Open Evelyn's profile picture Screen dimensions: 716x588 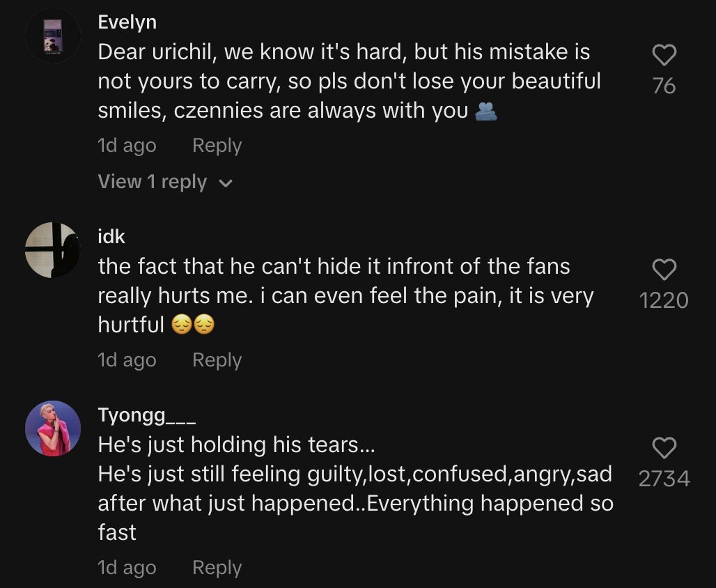click(53, 36)
